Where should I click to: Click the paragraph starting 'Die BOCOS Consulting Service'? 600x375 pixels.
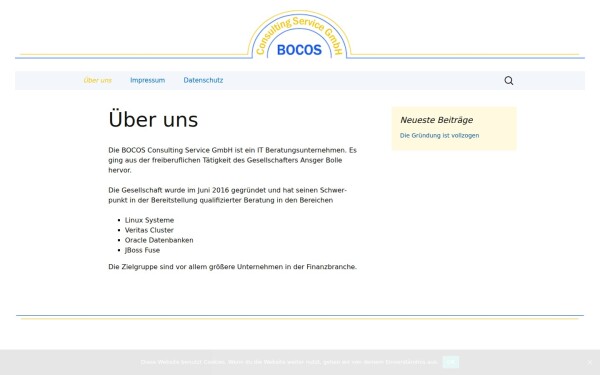(233, 160)
